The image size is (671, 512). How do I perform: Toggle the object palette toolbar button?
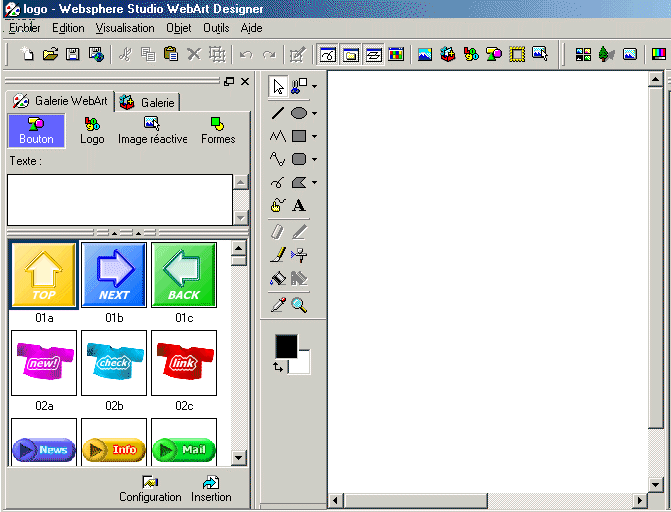328,54
